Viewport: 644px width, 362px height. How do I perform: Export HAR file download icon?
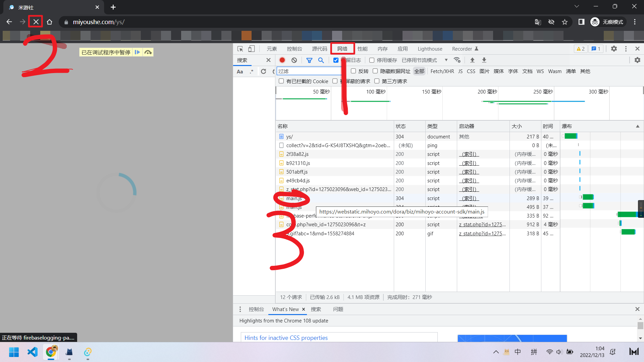tap(484, 60)
